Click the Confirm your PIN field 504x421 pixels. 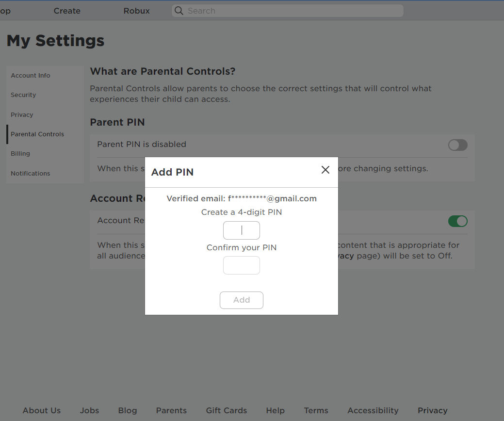coord(242,265)
